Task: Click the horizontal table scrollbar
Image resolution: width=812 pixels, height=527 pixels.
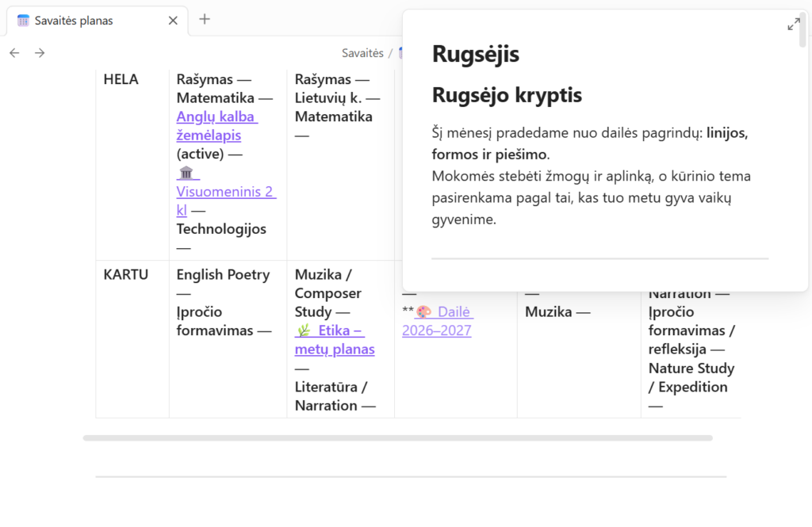Action: [398, 438]
